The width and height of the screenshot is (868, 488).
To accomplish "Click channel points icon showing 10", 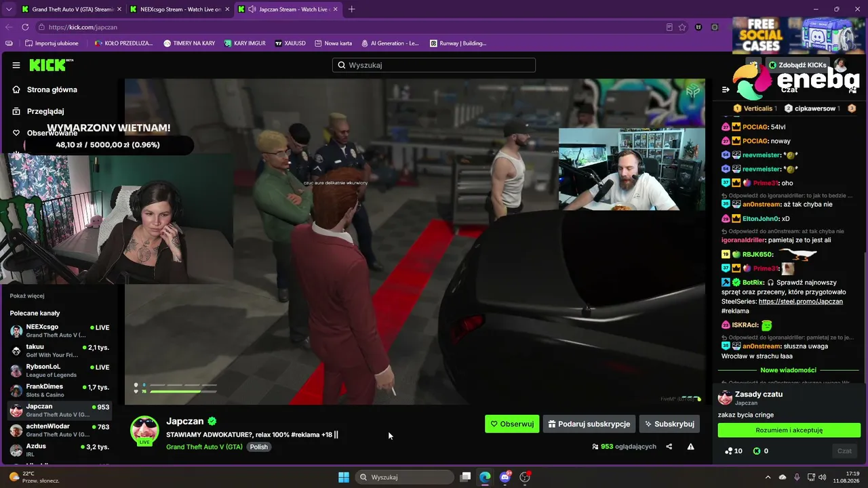I will click(733, 451).
